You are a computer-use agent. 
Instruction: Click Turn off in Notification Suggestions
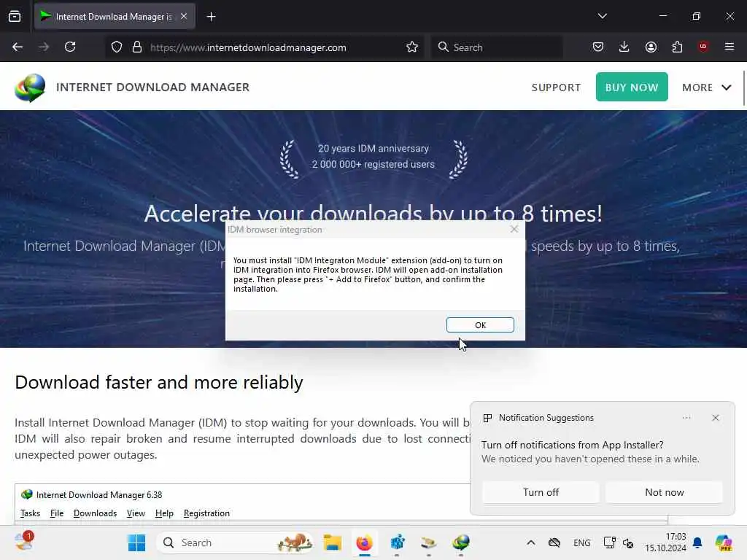coord(541,492)
